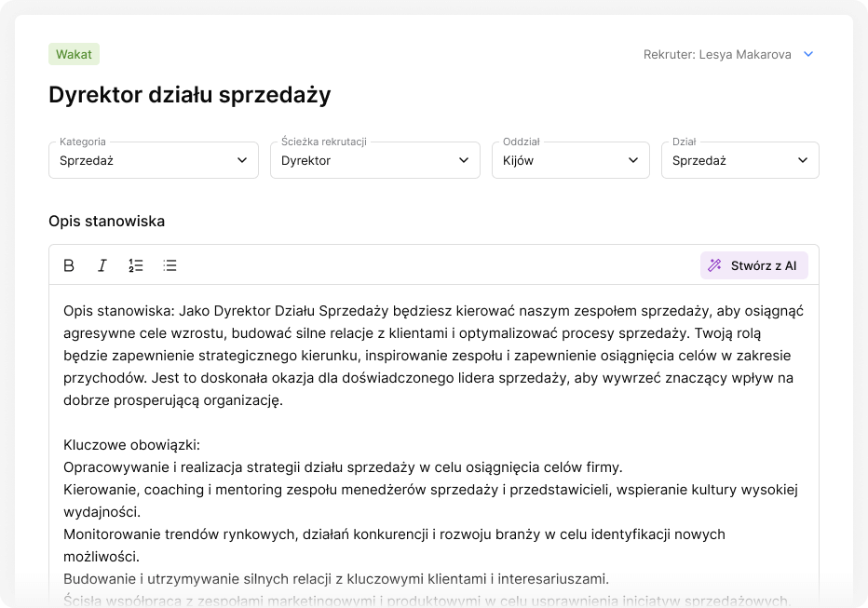Image resolution: width=868 pixels, height=608 pixels.
Task: Open the Rekruter: Lesya Makarova selector
Action: (x=717, y=54)
